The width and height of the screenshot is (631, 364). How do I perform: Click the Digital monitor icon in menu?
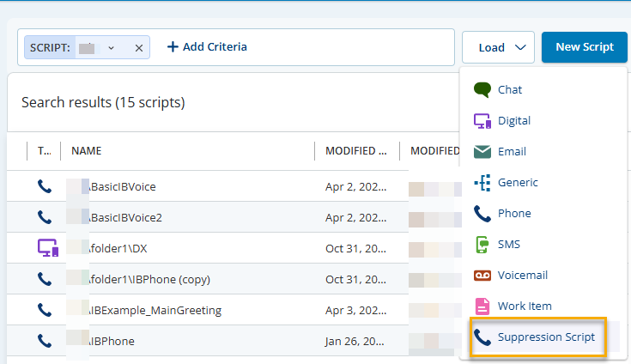(482, 121)
